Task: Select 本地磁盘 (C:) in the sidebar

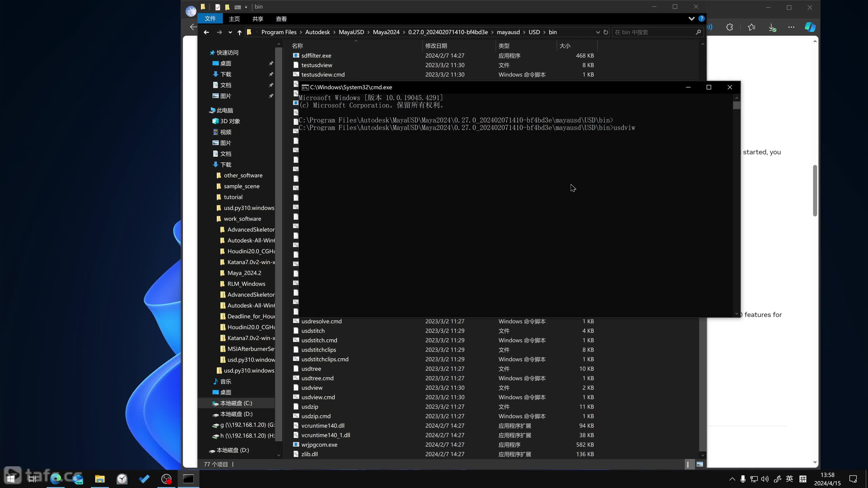Action: click(x=236, y=403)
